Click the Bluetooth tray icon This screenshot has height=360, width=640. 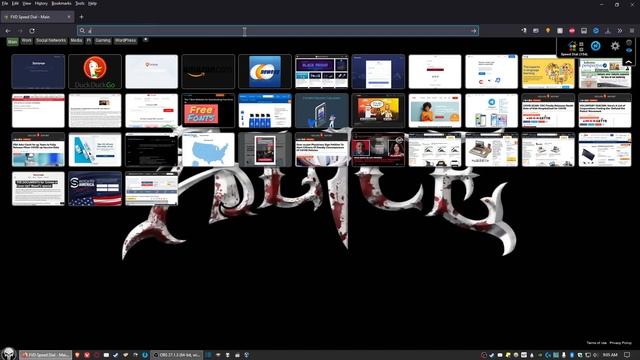(x=572, y=355)
